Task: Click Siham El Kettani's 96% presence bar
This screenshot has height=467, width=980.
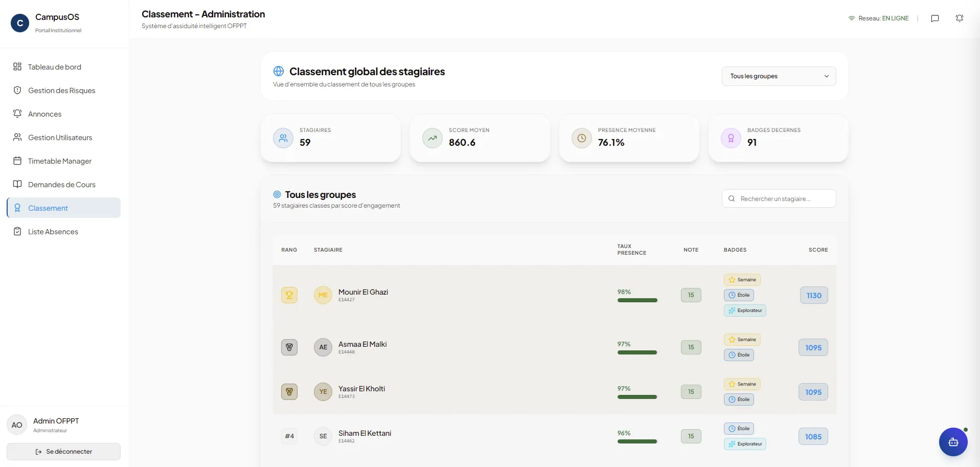Action: pyautogui.click(x=637, y=441)
